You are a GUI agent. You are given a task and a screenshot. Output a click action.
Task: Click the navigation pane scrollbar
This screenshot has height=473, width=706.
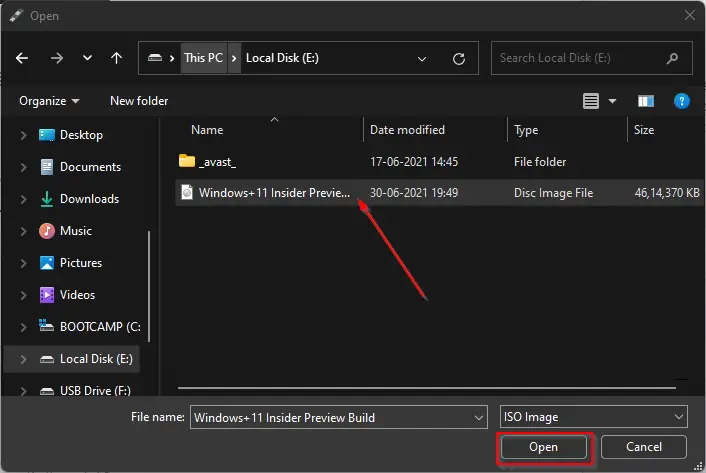click(x=149, y=286)
